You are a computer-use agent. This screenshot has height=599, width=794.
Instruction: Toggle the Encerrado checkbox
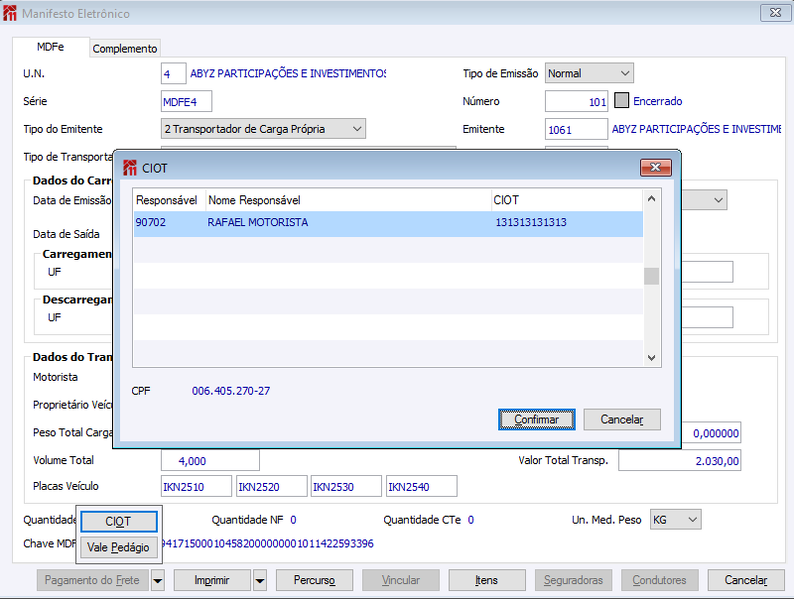click(x=621, y=100)
